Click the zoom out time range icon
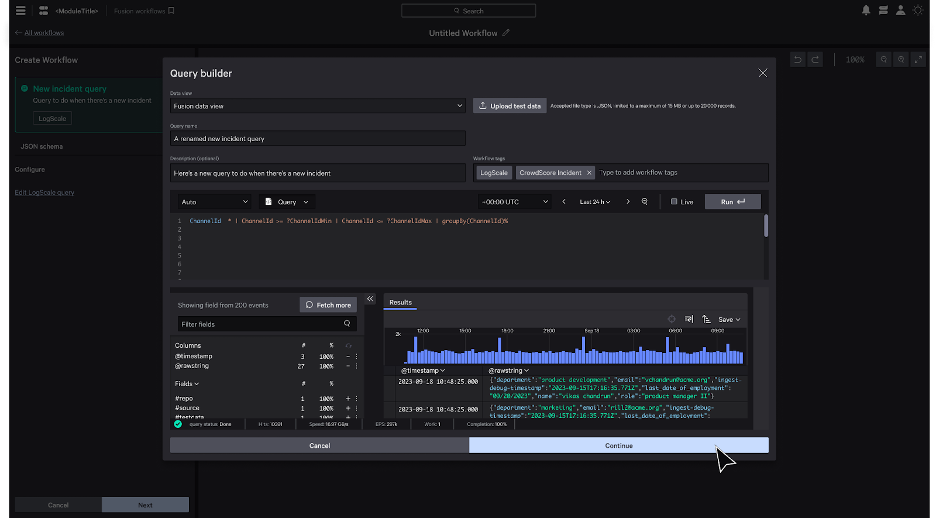This screenshot has height=518, width=936. [645, 201]
